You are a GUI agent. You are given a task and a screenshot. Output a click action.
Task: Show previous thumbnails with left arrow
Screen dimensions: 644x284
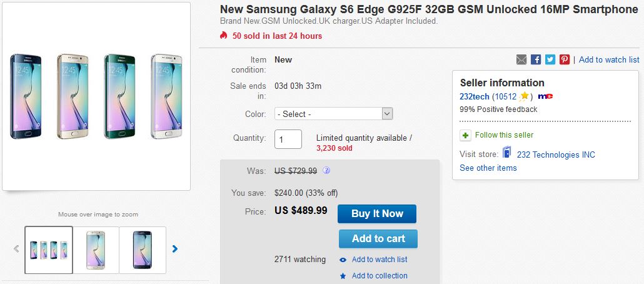point(16,249)
